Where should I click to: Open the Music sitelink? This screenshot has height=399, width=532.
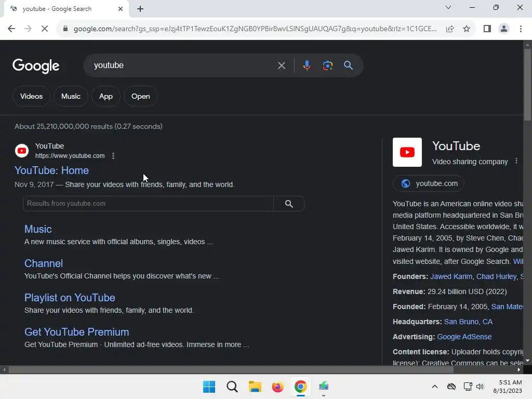point(38,229)
